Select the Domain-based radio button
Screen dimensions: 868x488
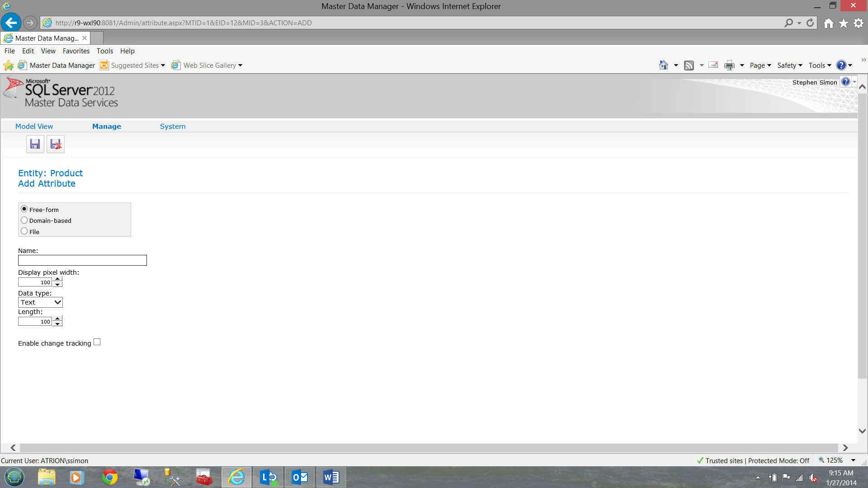24,220
